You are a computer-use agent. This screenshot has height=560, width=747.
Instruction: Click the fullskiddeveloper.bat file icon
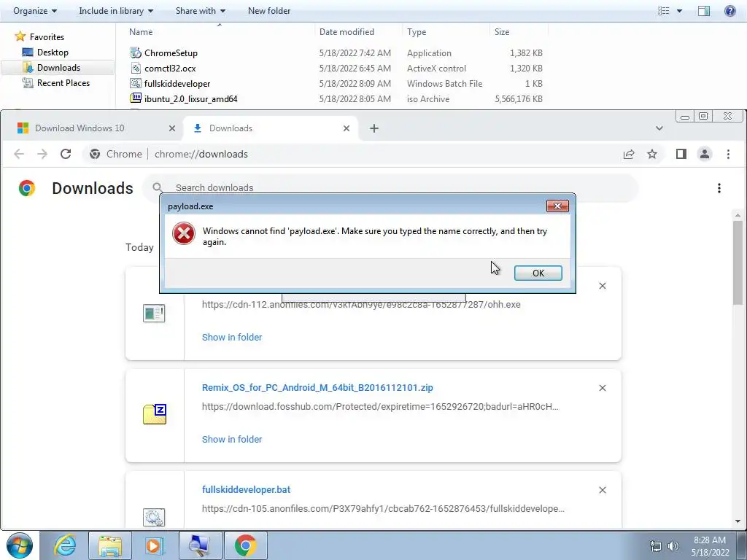(x=154, y=517)
